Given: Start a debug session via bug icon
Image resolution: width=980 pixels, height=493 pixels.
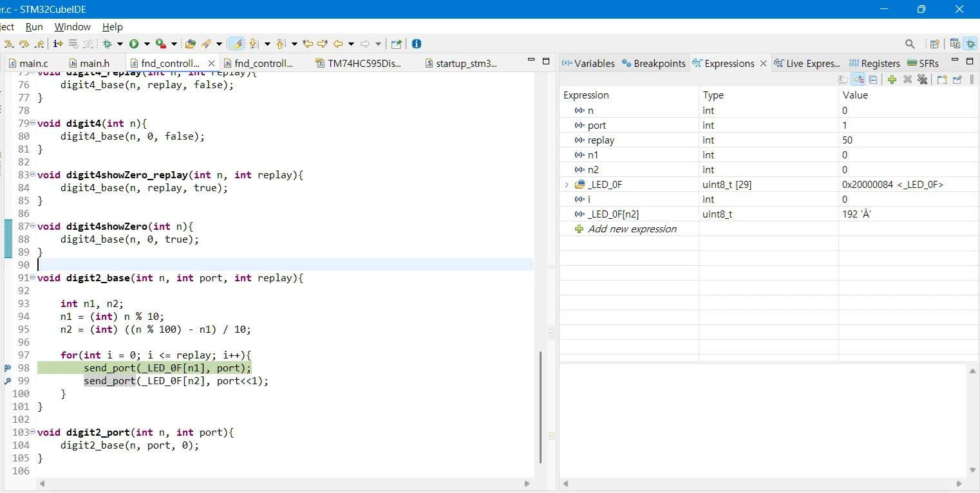Looking at the screenshot, I should point(108,44).
